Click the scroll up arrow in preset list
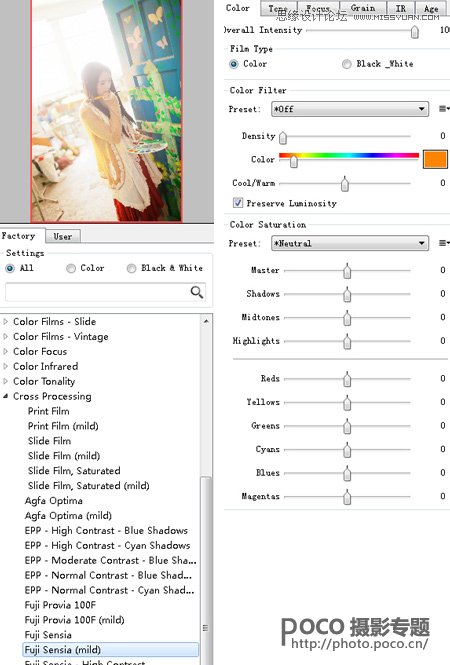 [x=206, y=321]
